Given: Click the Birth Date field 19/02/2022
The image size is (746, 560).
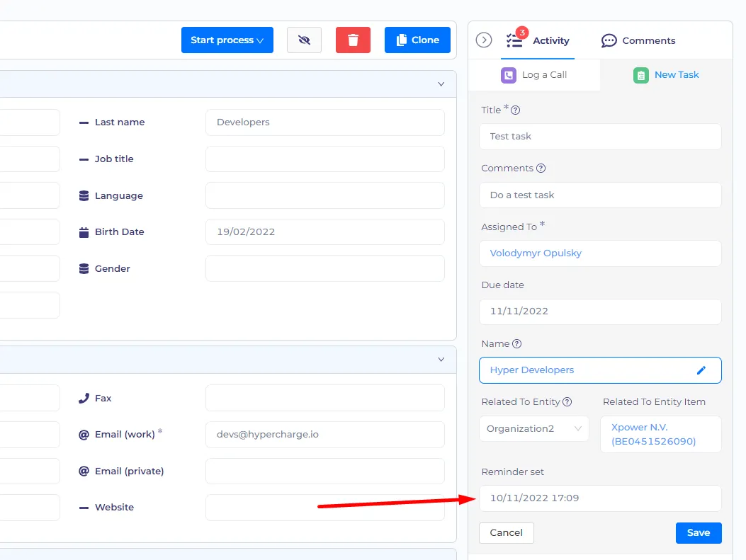Looking at the screenshot, I should point(325,232).
